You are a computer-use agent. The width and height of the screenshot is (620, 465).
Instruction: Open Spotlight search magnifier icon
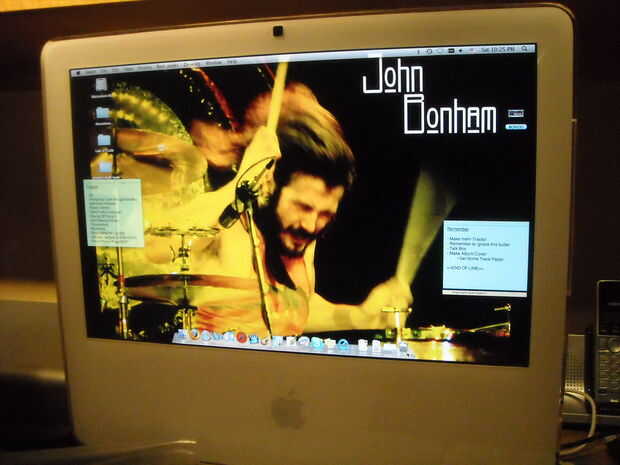coord(524,49)
